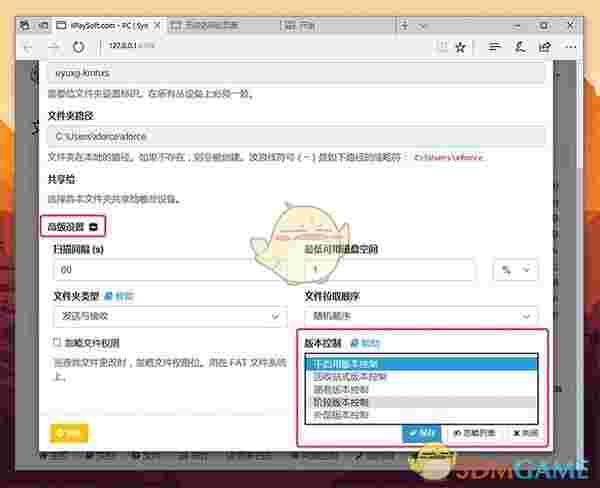Collapse the 高级设置 advanced settings section

(73, 227)
